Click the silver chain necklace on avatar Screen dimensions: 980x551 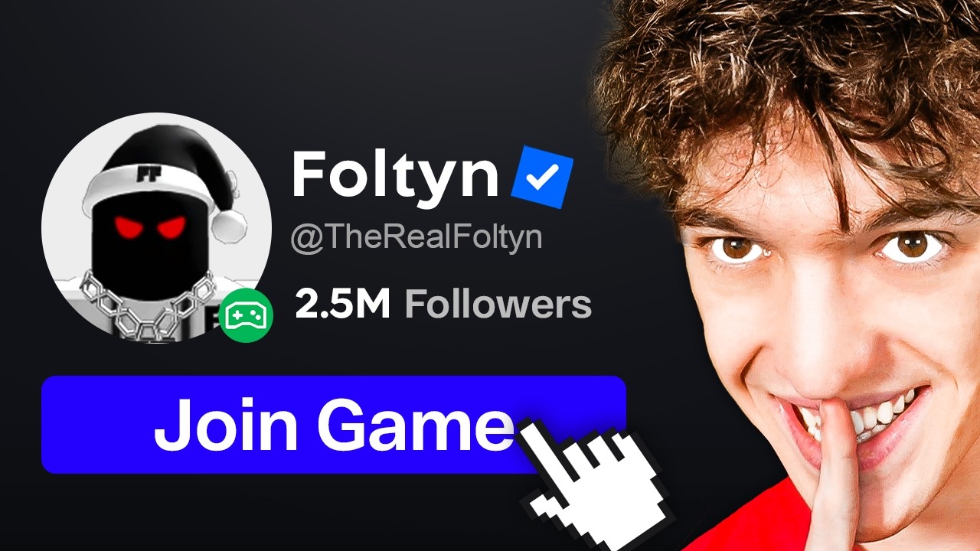point(149,305)
